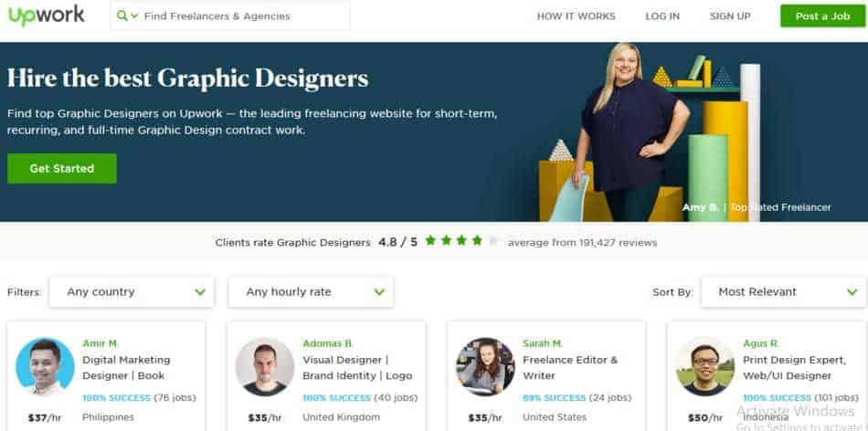
Task: Open the Agus R. name link
Action: 761,343
